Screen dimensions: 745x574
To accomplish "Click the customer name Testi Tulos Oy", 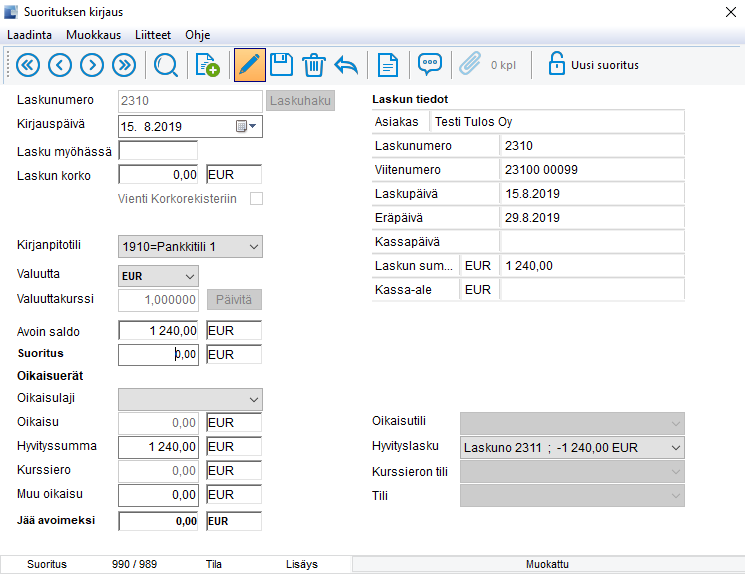I will point(474,122).
